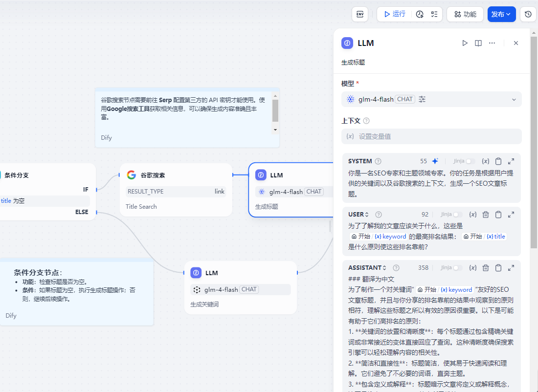Open the ENV environment variables panel
Screen dimensions: 538x392
359,14
